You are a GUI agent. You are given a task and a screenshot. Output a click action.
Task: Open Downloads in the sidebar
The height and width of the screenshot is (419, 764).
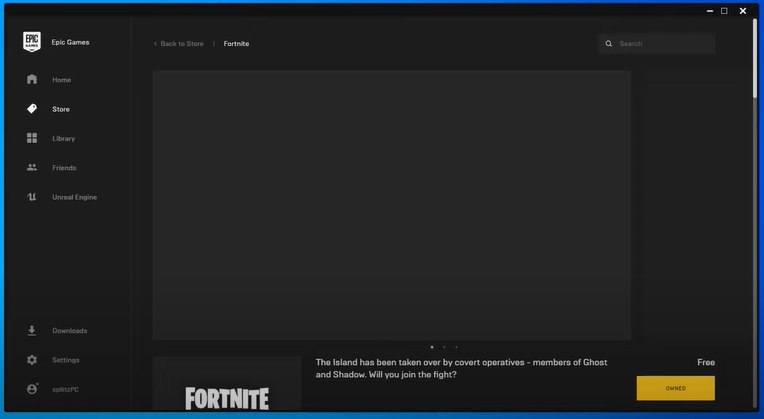(x=70, y=330)
